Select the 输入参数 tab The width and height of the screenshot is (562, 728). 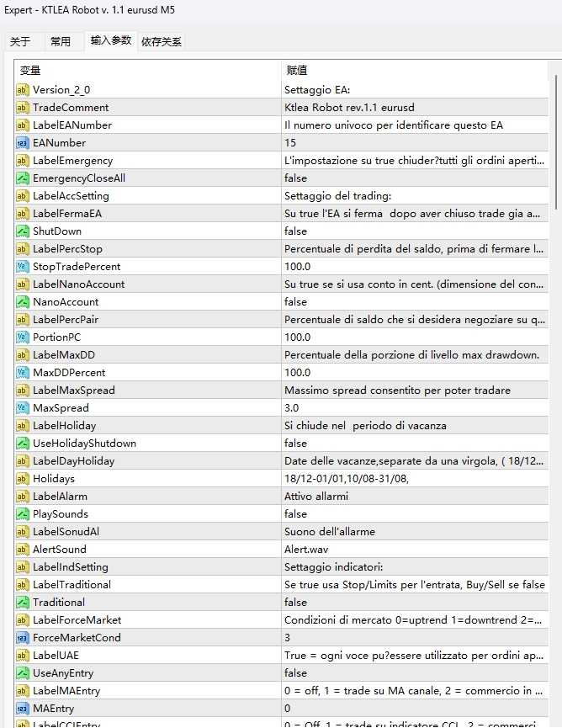coord(111,40)
